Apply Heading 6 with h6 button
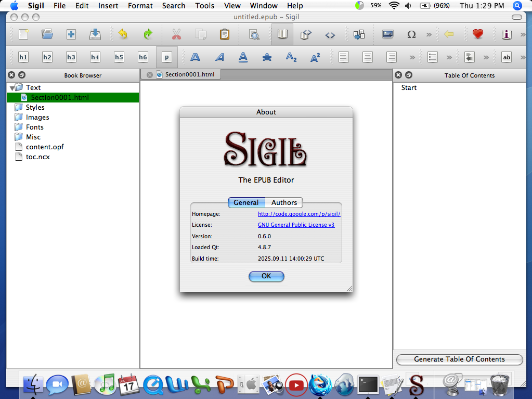Screen dimensions: 532x399 pos(143,57)
